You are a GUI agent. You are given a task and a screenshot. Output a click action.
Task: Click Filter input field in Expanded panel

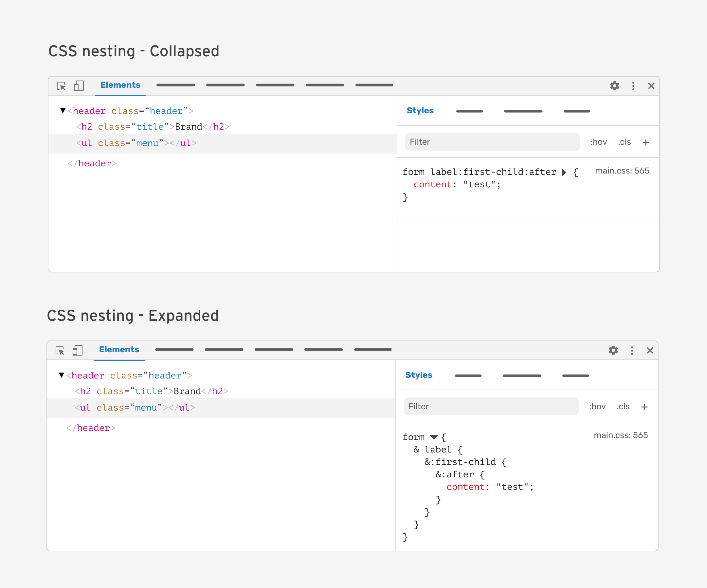(x=491, y=407)
